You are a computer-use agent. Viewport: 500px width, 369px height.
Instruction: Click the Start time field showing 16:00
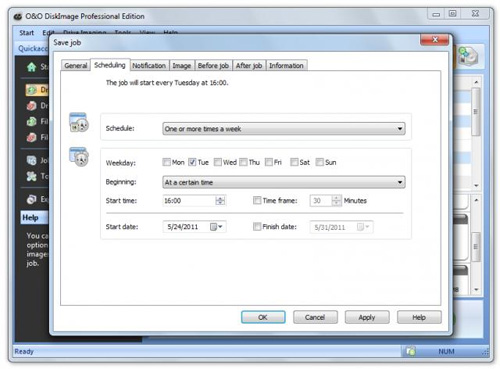[189, 201]
